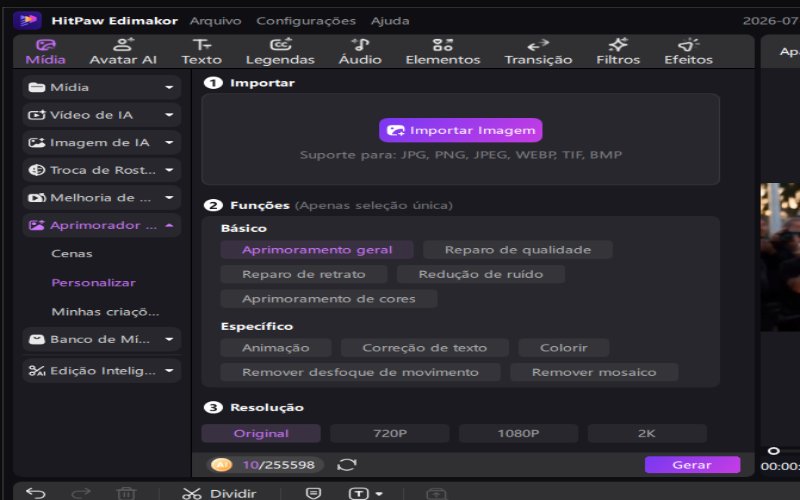
Task: Click the marker icon beside Dividir
Action: click(313, 493)
